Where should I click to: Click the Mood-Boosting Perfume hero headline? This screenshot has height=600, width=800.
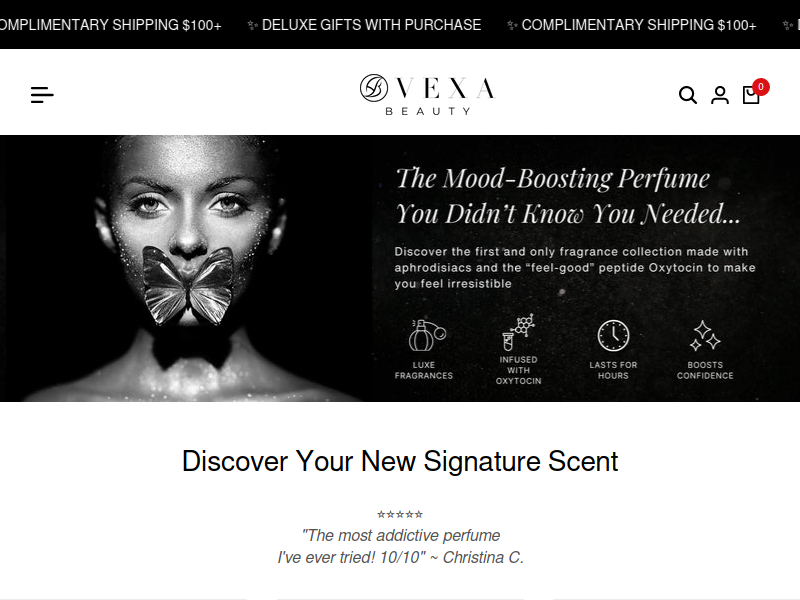click(x=568, y=196)
